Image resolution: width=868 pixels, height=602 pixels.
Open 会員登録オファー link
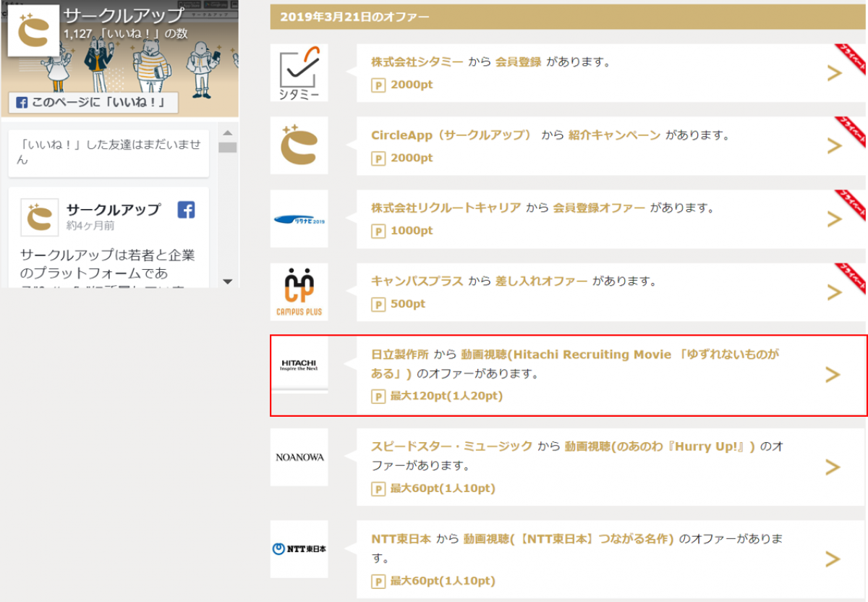click(x=599, y=208)
